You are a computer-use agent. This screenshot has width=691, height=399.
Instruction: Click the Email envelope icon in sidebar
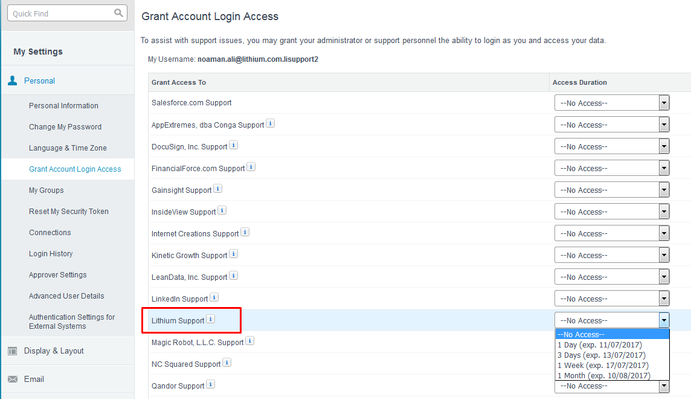coord(13,379)
